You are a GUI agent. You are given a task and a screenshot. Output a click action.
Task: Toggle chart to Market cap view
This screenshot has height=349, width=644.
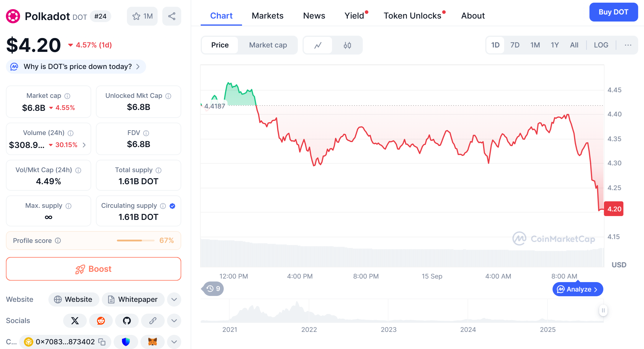coord(268,45)
